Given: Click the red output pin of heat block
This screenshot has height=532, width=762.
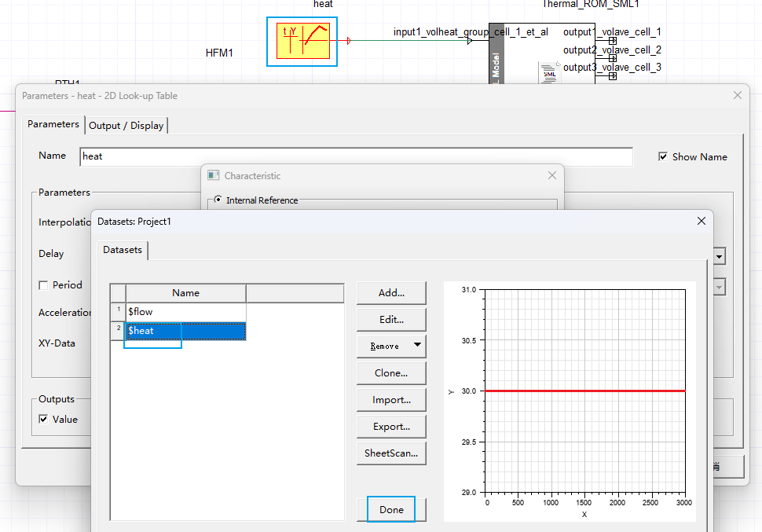Looking at the screenshot, I should [348, 41].
